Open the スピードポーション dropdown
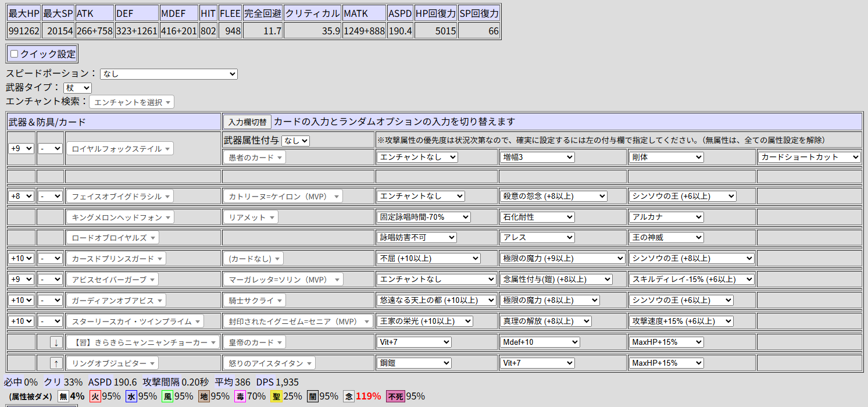868x407 pixels. click(169, 74)
